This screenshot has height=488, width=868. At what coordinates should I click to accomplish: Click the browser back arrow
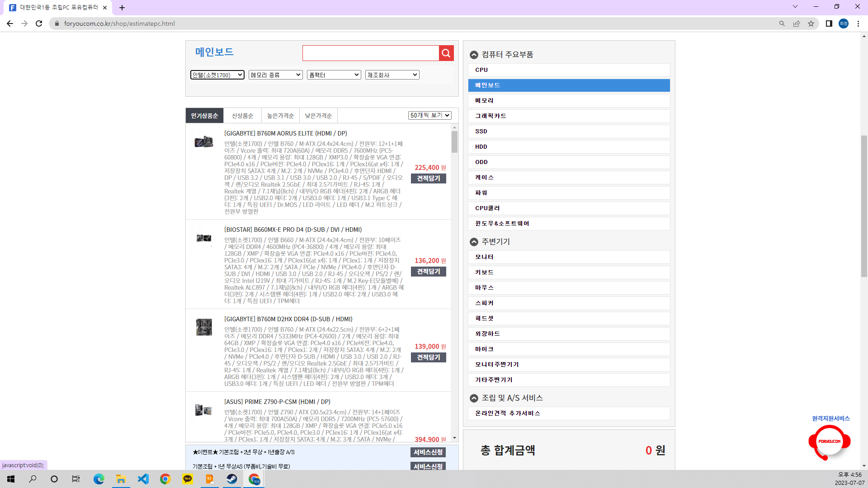pyautogui.click(x=10, y=23)
